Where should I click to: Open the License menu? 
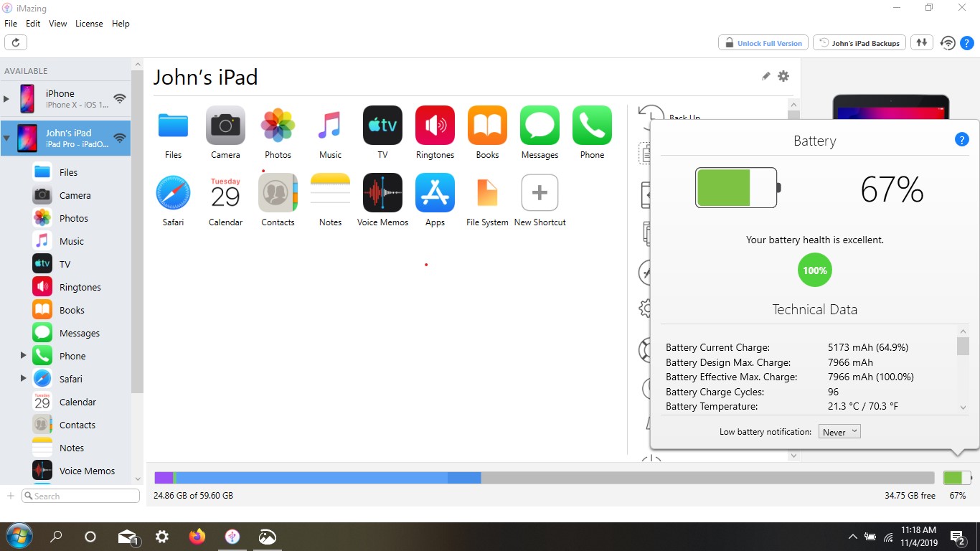coord(89,24)
